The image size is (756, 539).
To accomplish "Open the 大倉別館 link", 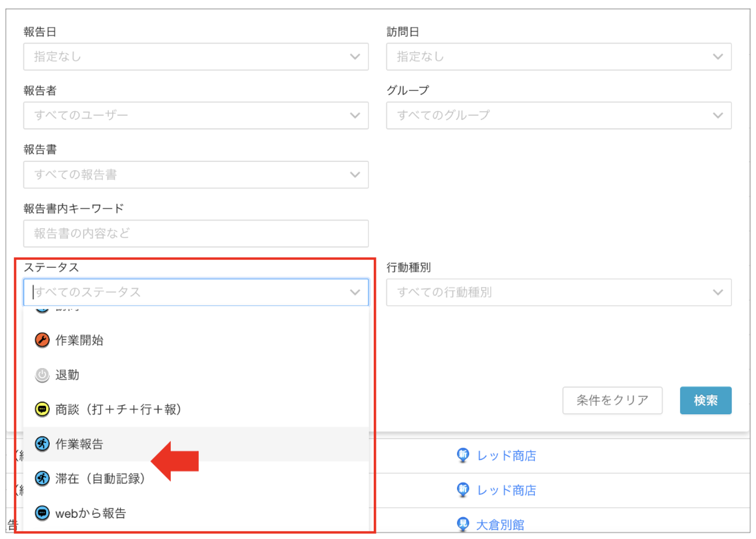I will [500, 525].
